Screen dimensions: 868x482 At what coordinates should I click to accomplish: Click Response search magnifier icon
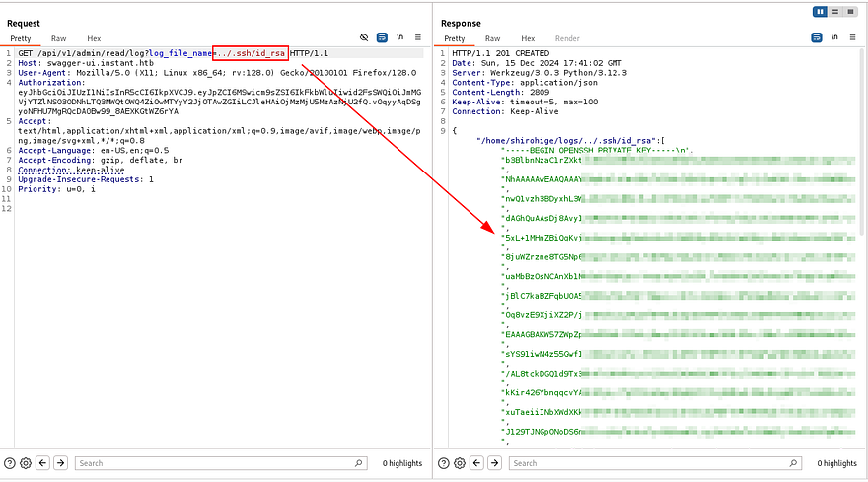[793, 463]
